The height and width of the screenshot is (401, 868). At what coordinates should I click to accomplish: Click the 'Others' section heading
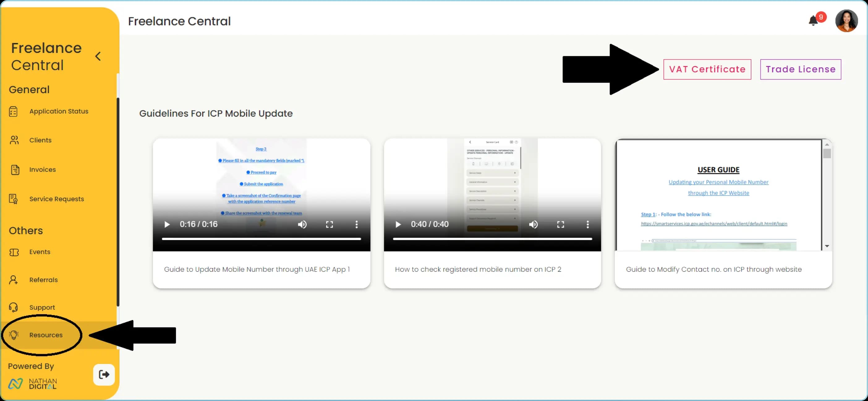click(x=26, y=231)
